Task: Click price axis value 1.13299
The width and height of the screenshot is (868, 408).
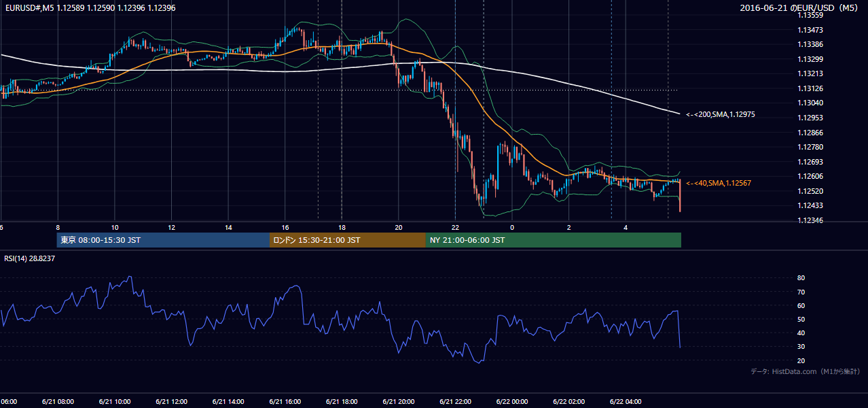Action: coord(810,59)
